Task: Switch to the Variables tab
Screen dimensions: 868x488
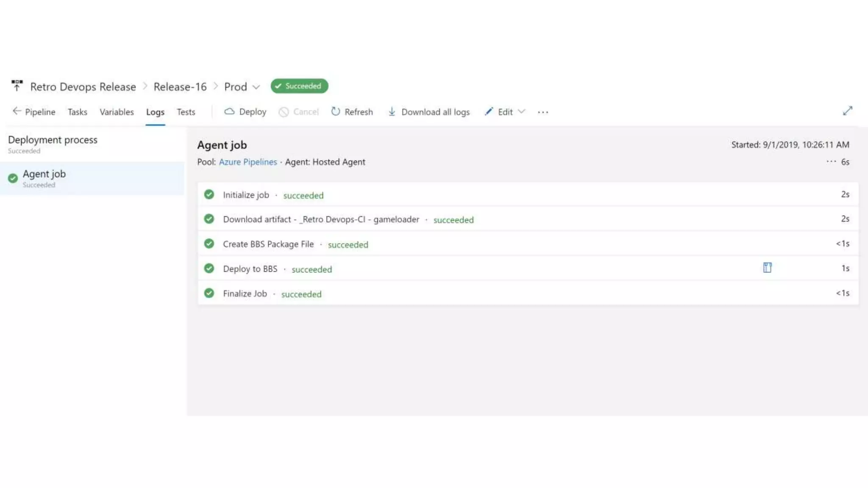Action: click(x=117, y=112)
